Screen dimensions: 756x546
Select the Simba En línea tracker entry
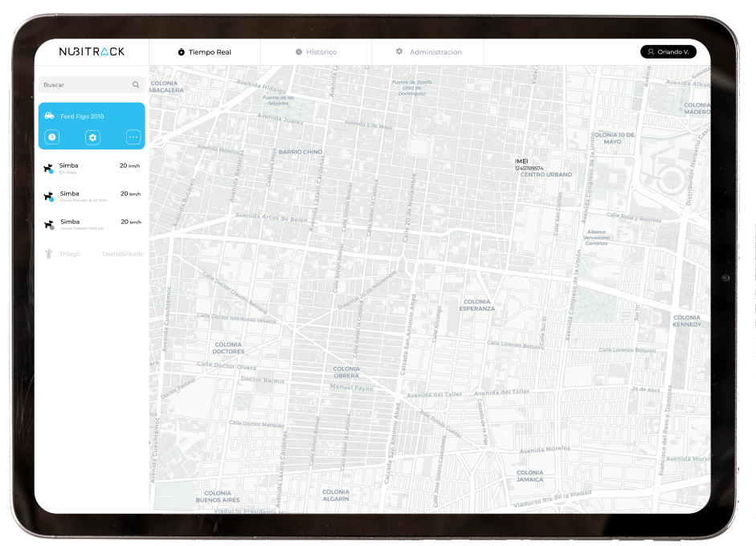pos(92,168)
